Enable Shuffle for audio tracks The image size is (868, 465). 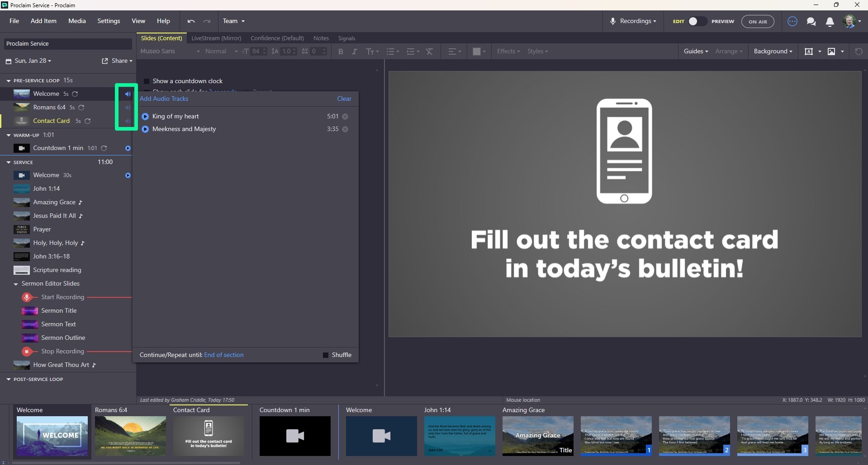pos(325,355)
